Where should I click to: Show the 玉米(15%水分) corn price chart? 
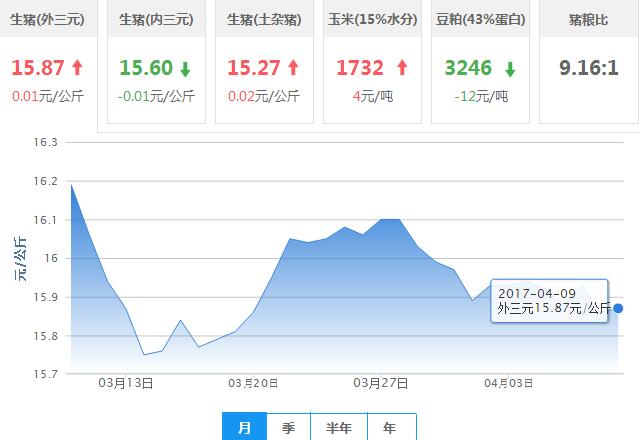pyautogui.click(x=372, y=20)
